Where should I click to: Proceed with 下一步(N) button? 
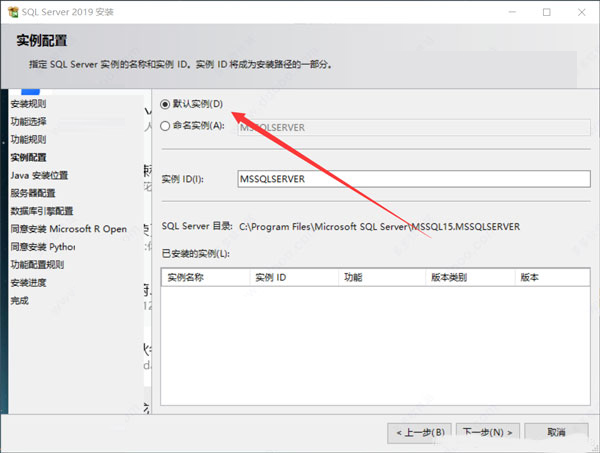click(x=488, y=433)
